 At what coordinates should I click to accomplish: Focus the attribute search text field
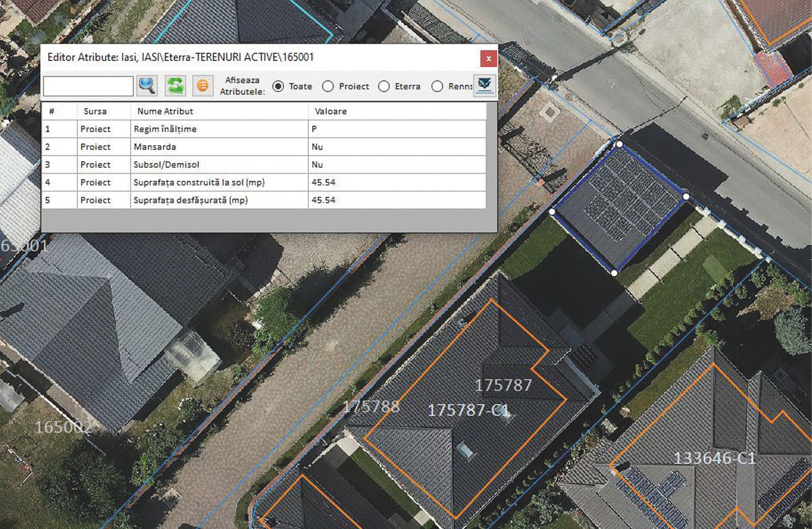pos(88,86)
